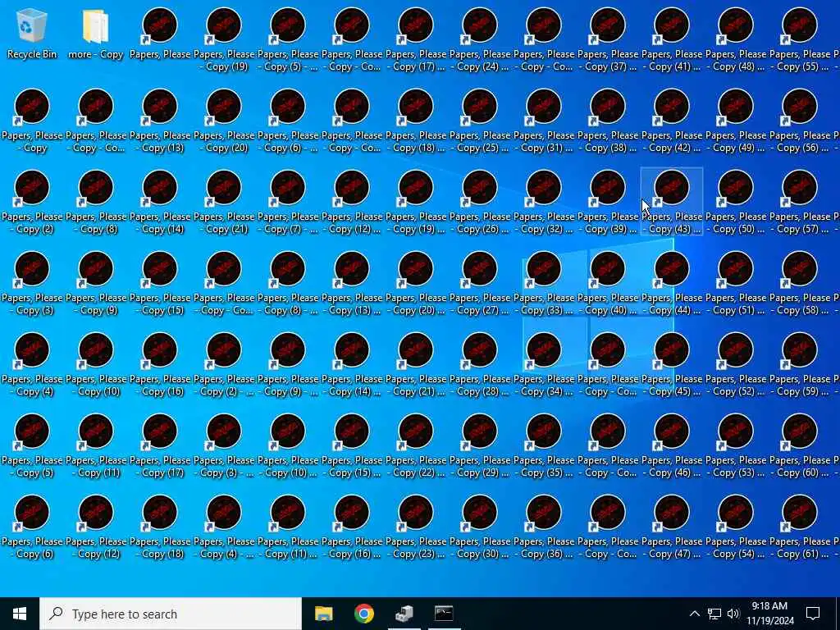Open the clock showing 9:18 AM

tap(769, 614)
